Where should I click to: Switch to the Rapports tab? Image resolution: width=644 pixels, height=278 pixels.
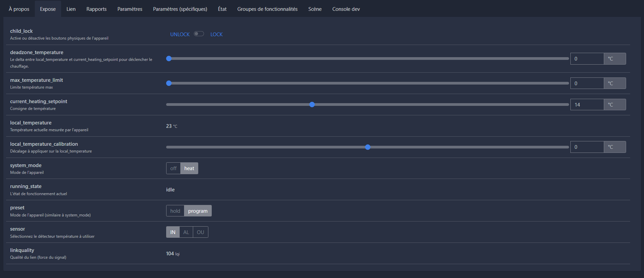[x=96, y=9]
